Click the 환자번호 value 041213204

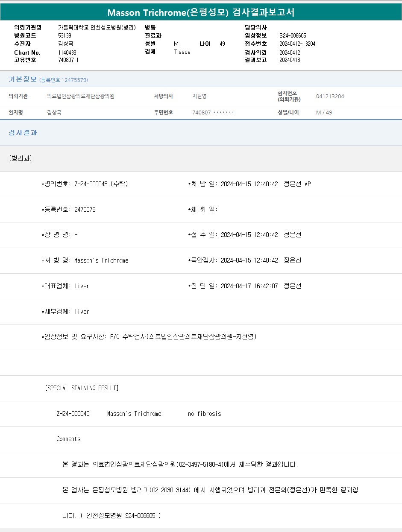330,96
